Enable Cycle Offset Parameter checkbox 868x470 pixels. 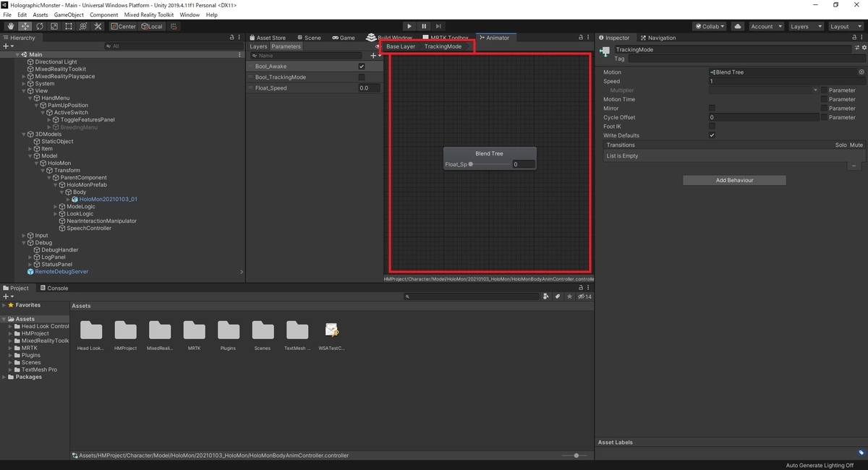tap(824, 117)
